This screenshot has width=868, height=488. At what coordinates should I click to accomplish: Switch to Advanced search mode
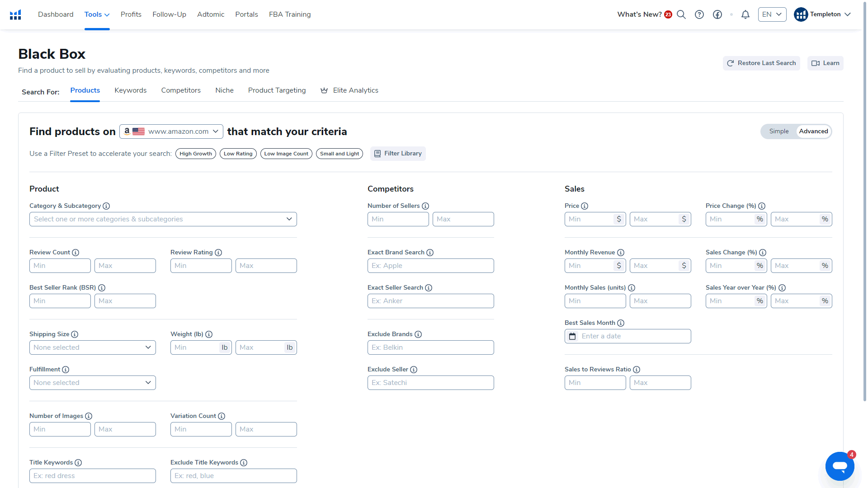coord(813,131)
